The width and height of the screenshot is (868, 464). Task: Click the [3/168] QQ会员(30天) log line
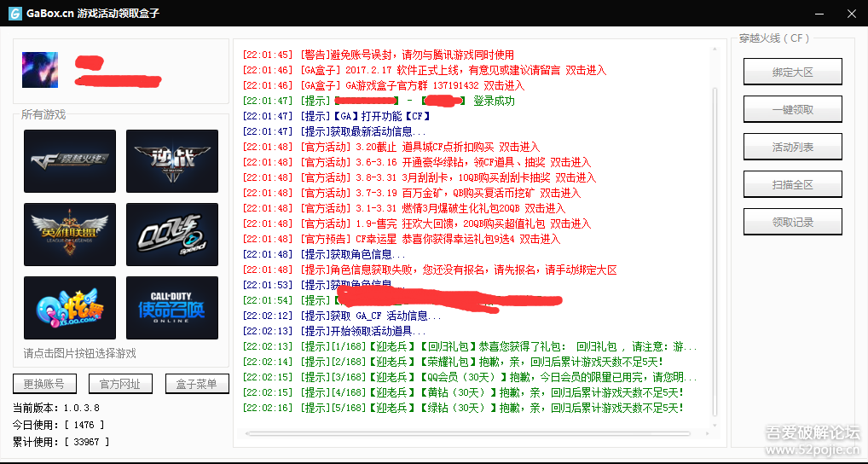(470, 378)
